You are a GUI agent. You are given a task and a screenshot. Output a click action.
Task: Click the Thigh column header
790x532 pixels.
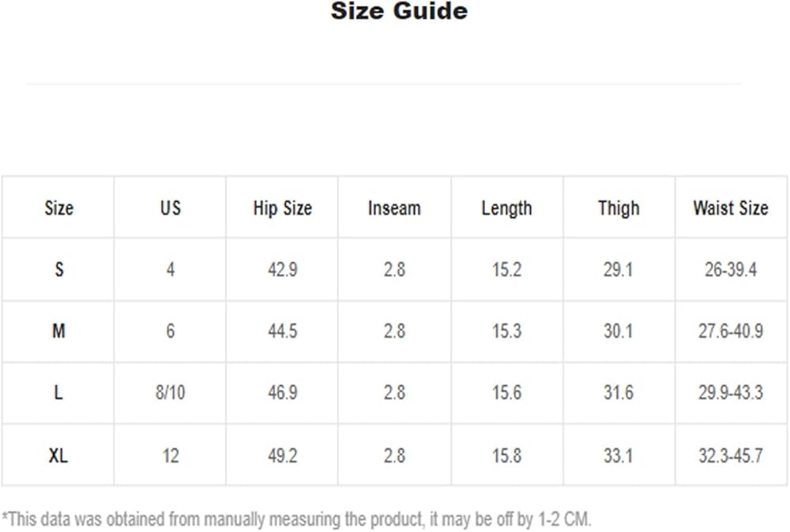[619, 208]
